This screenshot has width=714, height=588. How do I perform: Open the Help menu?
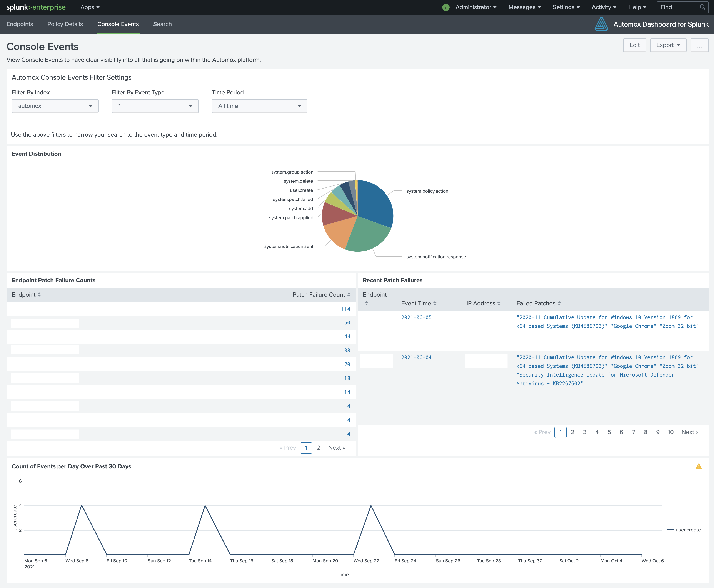click(x=637, y=7)
